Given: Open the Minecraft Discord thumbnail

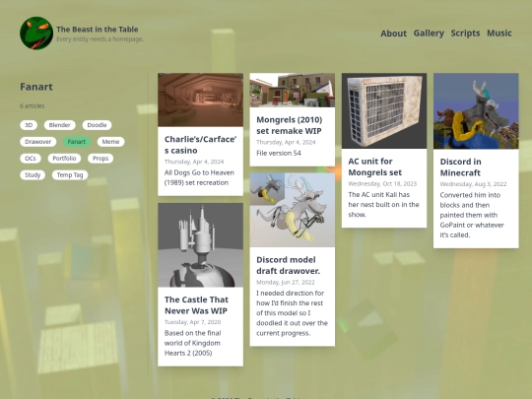Looking at the screenshot, I should 476,111.
